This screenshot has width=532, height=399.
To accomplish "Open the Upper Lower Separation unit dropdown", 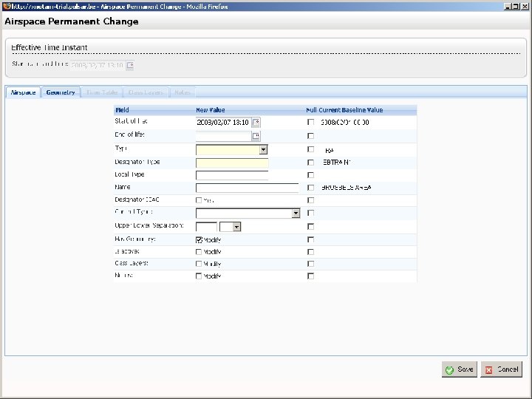I will coord(237,227).
